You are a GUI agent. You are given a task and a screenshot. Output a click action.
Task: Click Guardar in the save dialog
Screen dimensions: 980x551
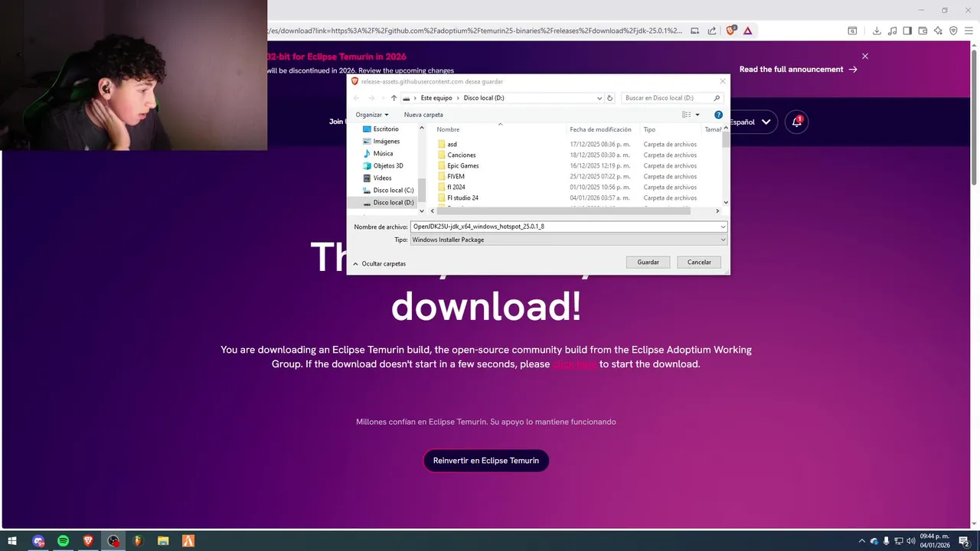coord(648,262)
